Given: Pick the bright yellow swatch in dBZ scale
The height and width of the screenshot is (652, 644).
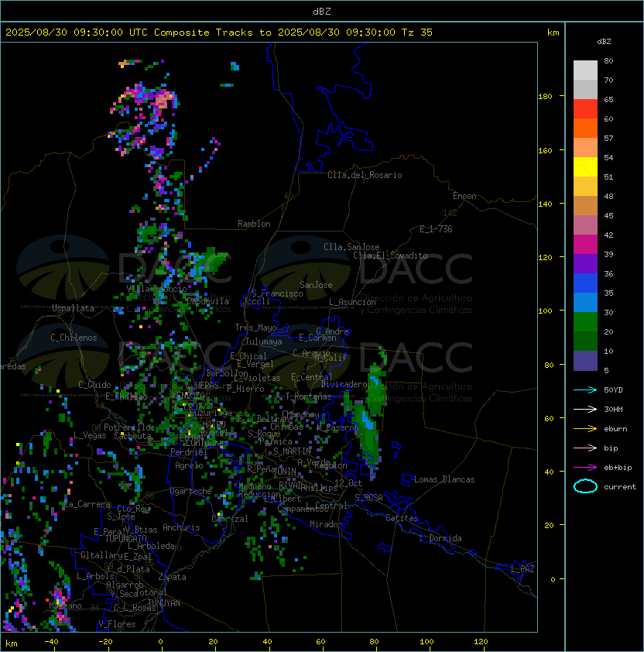Looking at the screenshot, I should [x=585, y=167].
